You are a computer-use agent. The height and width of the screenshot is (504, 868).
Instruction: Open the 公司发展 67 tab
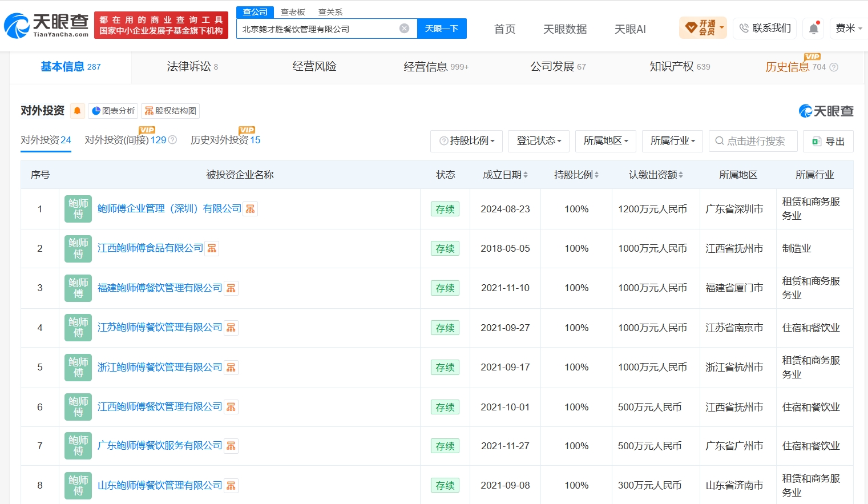pos(558,67)
